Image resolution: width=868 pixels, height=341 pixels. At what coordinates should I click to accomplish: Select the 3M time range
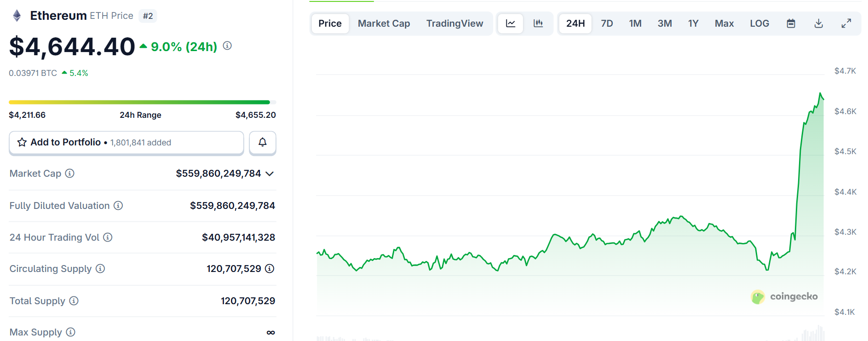click(665, 23)
